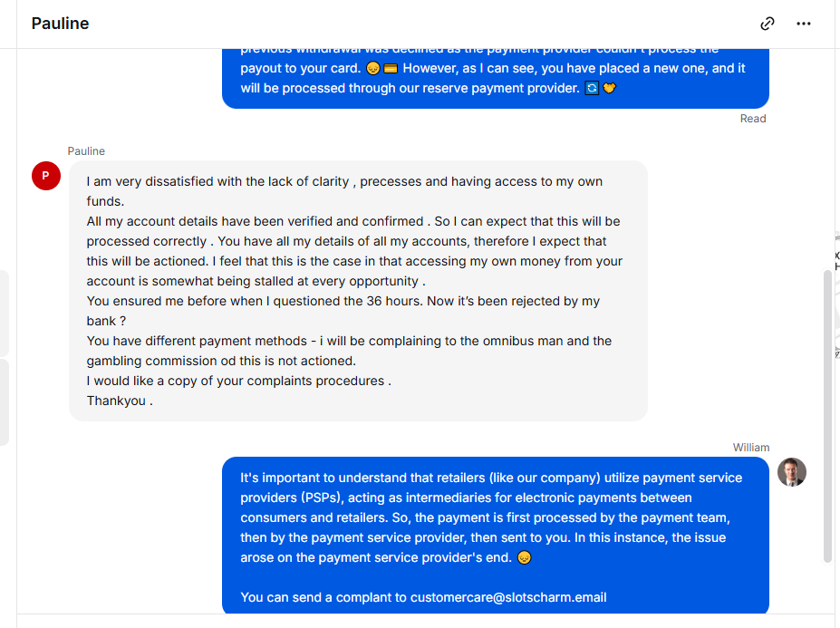Click the top blue reserve payment provider message
The width and height of the screenshot is (840, 628).
[496, 78]
